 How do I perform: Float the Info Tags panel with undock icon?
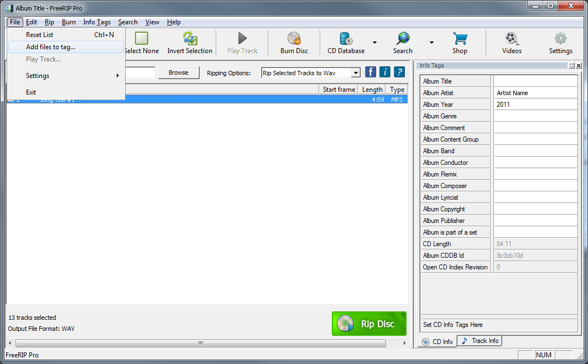[x=571, y=66]
